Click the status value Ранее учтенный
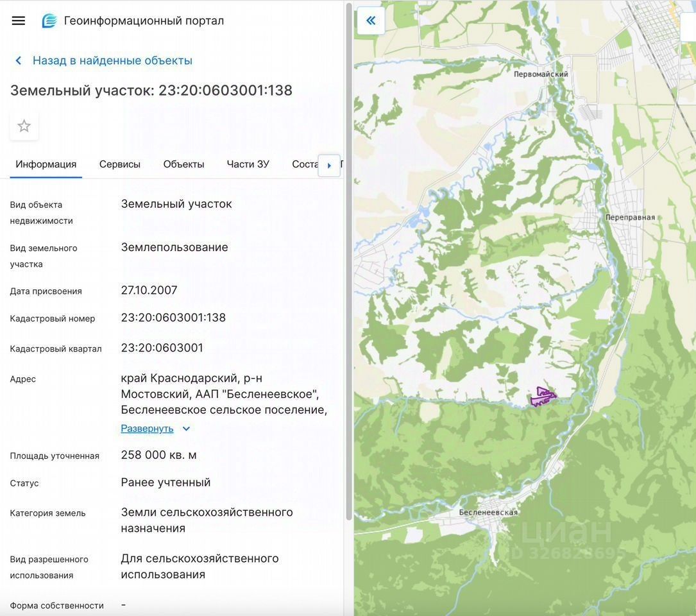The height and width of the screenshot is (616, 696). click(166, 483)
